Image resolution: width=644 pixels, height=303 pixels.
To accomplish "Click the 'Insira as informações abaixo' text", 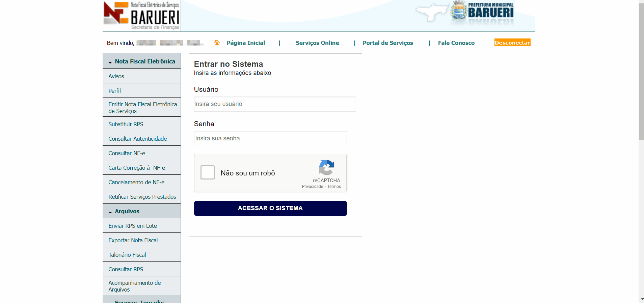I will tap(233, 73).
